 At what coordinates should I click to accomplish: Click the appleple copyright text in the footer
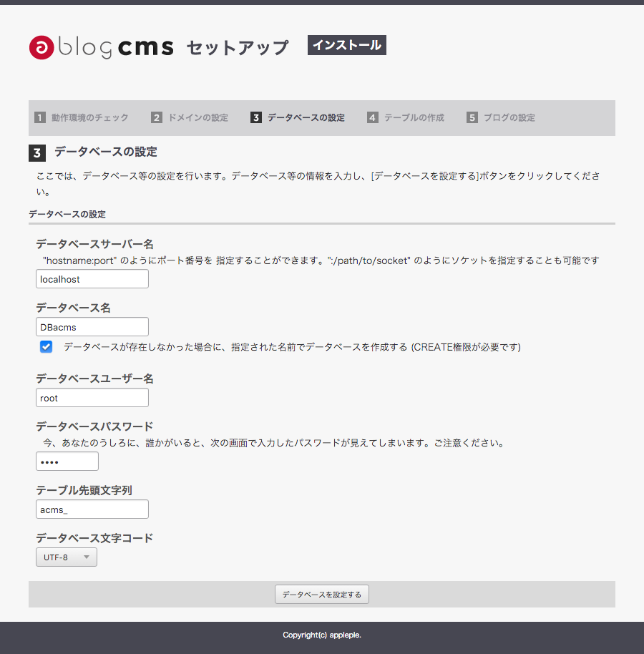pyautogui.click(x=322, y=635)
